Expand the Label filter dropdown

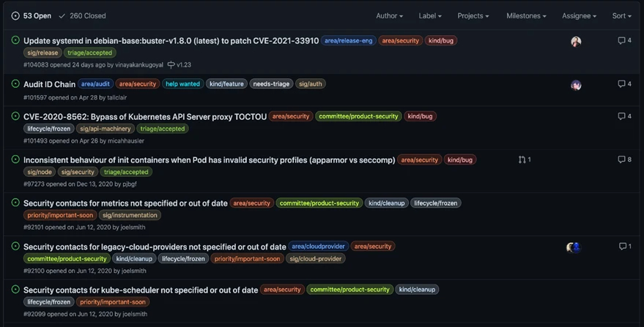coord(429,15)
